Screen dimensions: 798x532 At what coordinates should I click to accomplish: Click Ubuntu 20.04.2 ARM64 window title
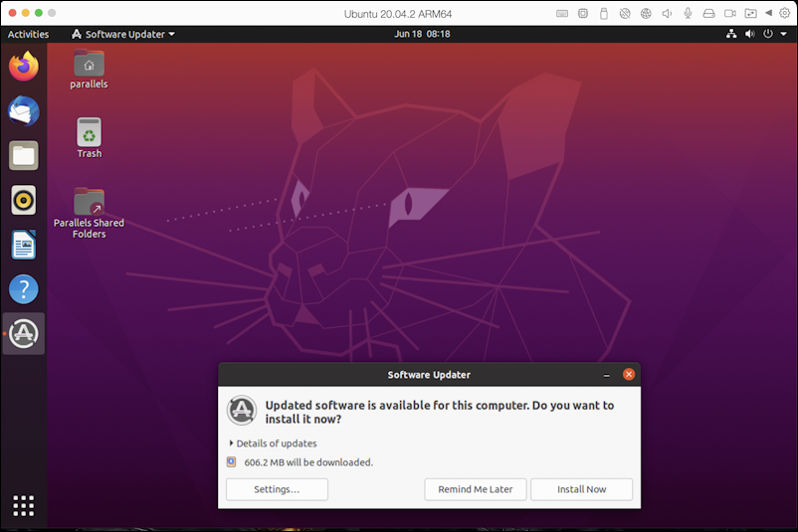click(x=398, y=14)
